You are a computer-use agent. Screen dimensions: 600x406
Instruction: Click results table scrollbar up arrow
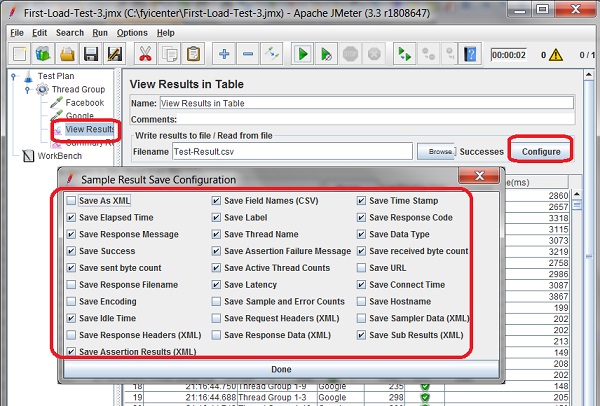pos(577,194)
